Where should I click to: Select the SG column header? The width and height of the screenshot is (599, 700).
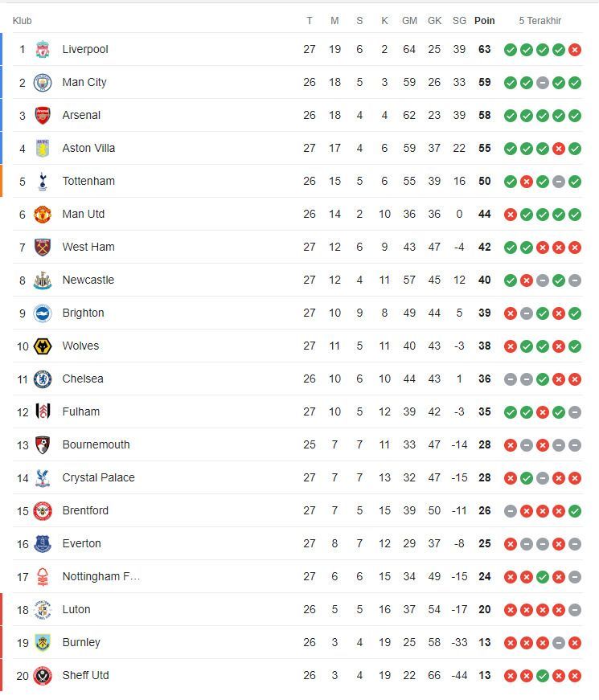[x=459, y=21]
